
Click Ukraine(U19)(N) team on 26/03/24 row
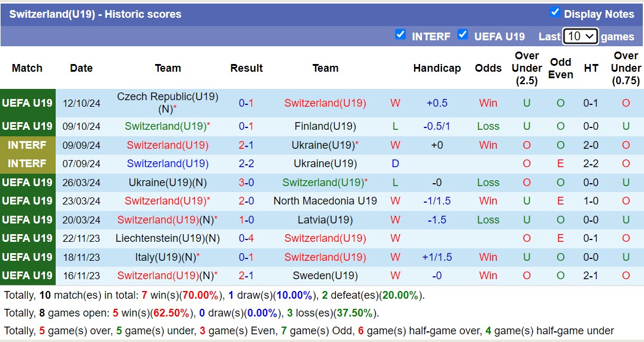[168, 183]
